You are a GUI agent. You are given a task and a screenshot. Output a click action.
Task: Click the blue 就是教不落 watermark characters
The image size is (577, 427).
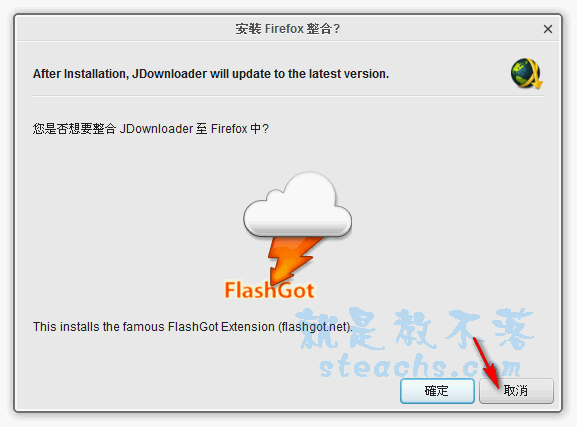[416, 328]
